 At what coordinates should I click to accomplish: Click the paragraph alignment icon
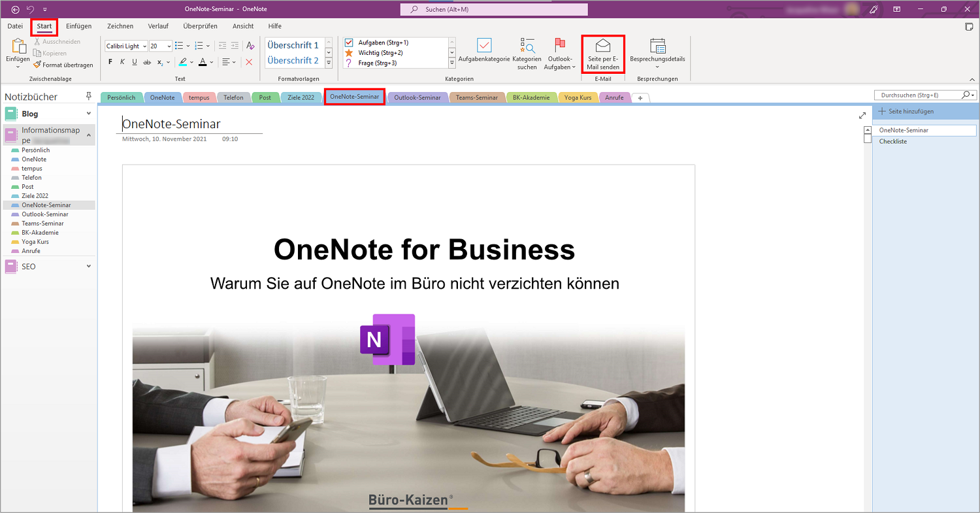[x=226, y=62]
